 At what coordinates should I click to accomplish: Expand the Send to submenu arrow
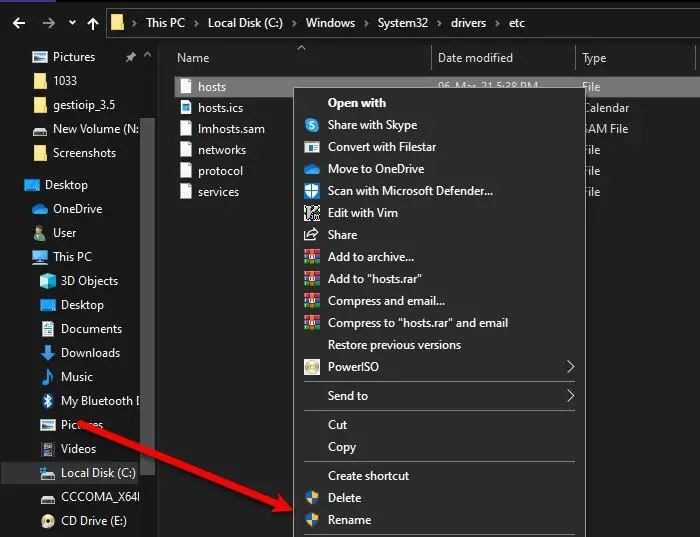tap(570, 395)
